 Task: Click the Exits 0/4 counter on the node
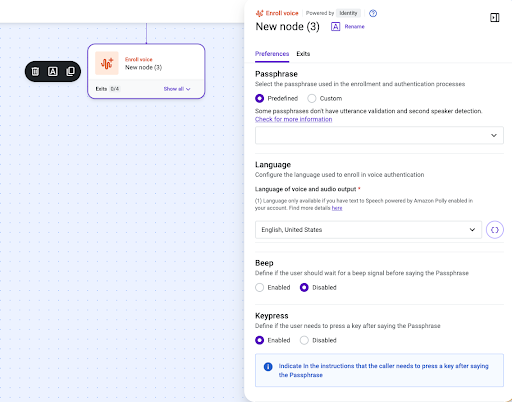[107, 89]
